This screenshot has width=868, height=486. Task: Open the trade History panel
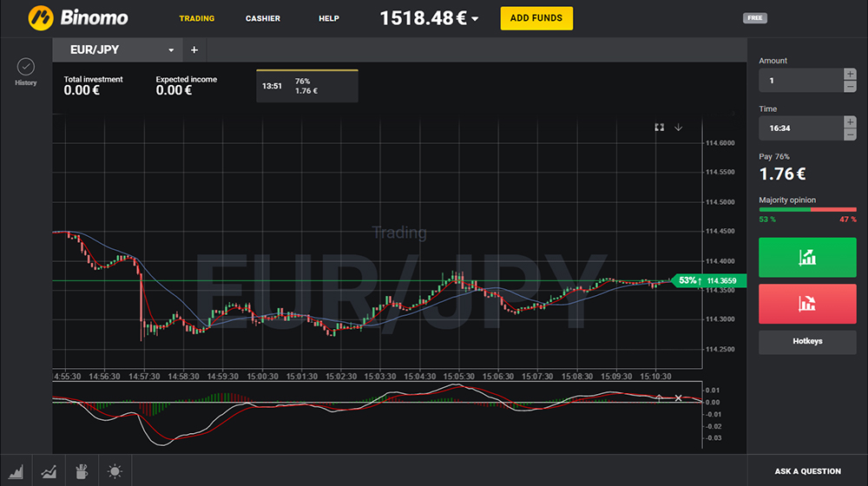pyautogui.click(x=25, y=70)
